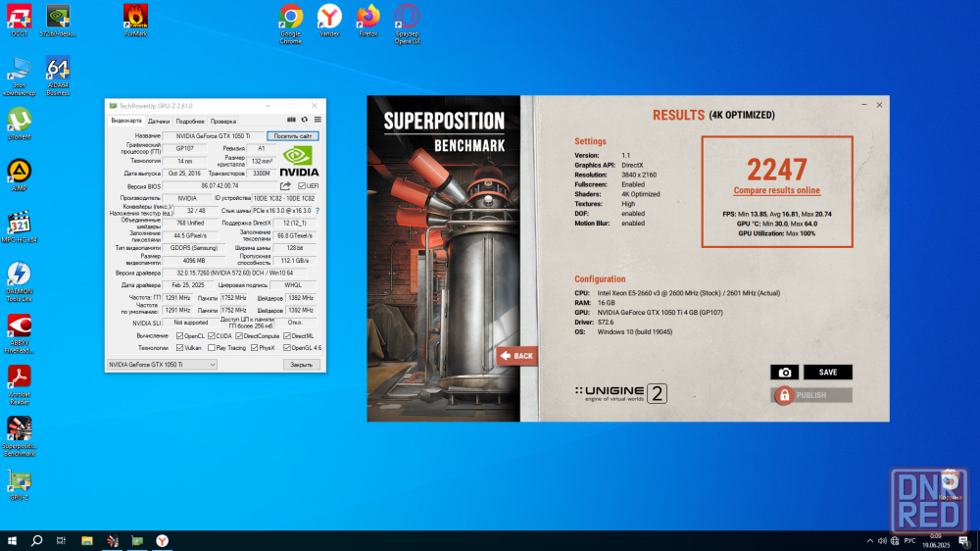Launch FurMark from the desktop
Image resolution: width=980 pixels, height=551 pixels.
(135, 21)
